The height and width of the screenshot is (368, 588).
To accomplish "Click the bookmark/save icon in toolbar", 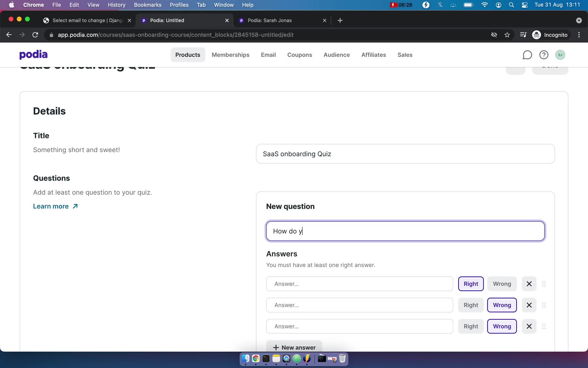I will 507,34.
